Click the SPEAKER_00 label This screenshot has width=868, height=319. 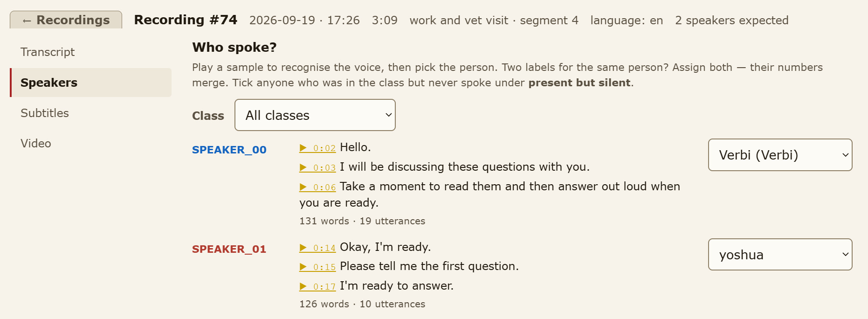click(229, 150)
